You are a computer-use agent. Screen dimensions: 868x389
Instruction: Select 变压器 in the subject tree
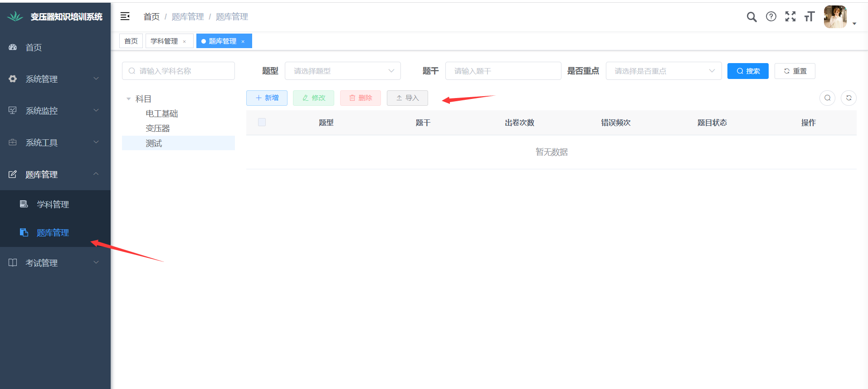pyautogui.click(x=158, y=128)
